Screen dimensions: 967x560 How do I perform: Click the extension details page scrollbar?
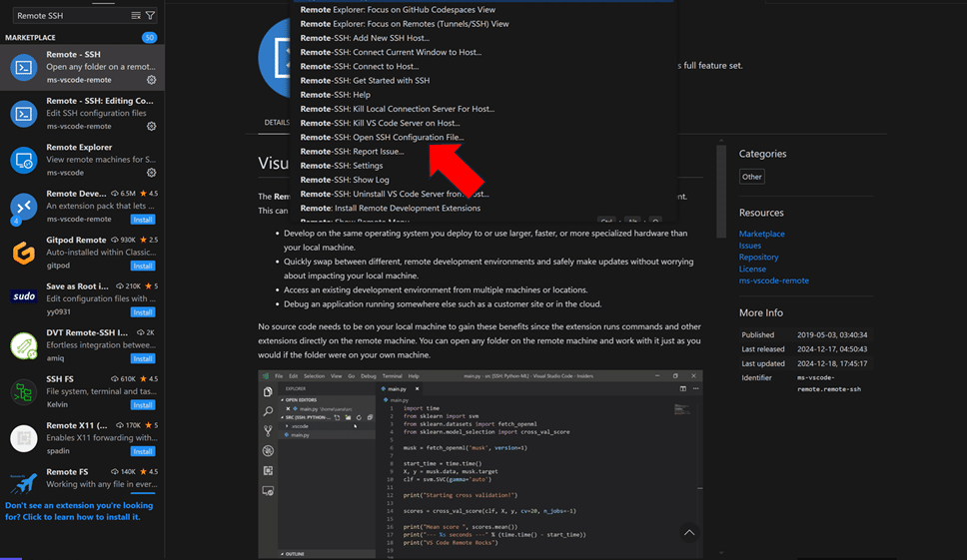[x=721, y=191]
